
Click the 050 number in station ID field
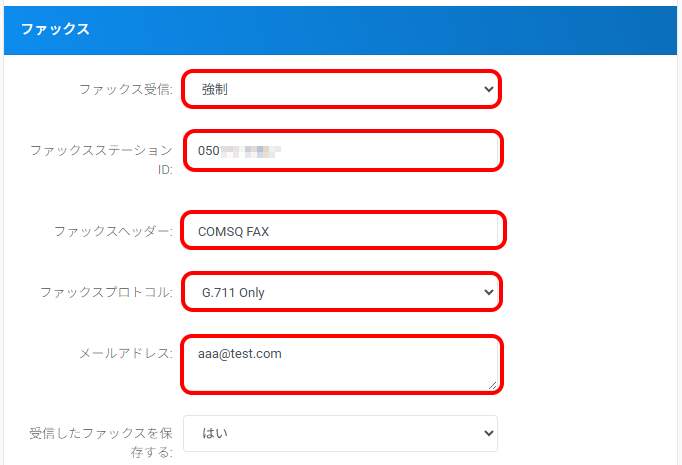tap(209, 151)
